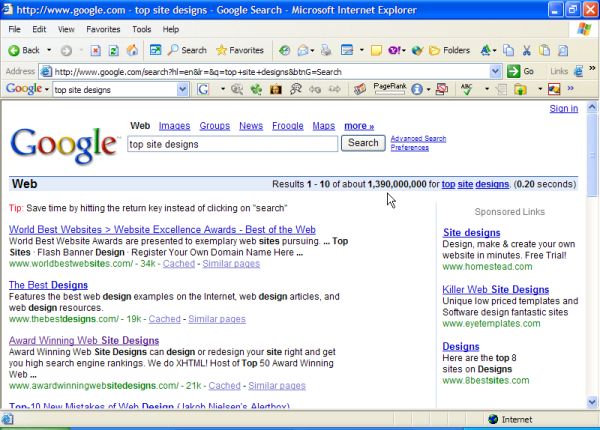The width and height of the screenshot is (600, 430).
Task: Click the Cut scissors icon
Action: click(x=527, y=50)
